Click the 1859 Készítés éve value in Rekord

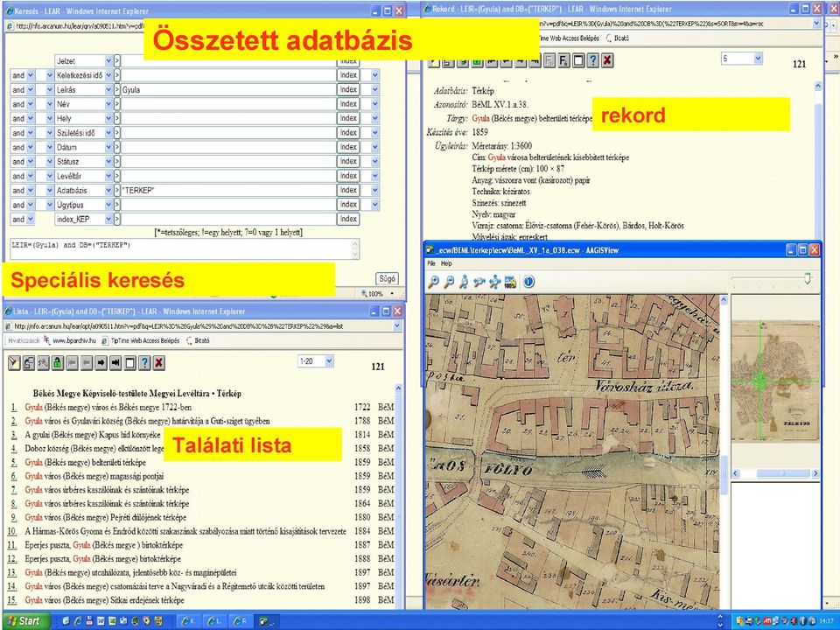(480, 132)
